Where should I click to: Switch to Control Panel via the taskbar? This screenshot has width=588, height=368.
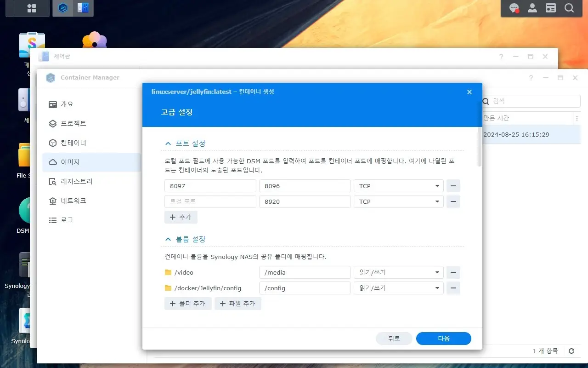(83, 8)
